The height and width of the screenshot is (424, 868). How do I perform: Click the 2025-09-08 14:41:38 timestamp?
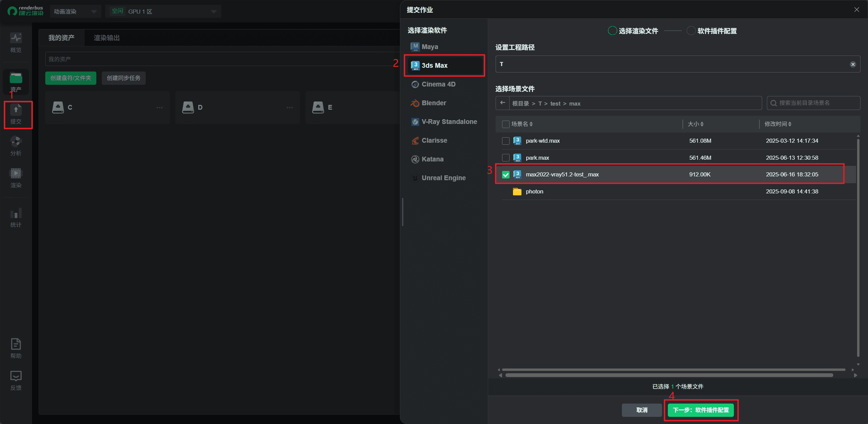coord(792,191)
